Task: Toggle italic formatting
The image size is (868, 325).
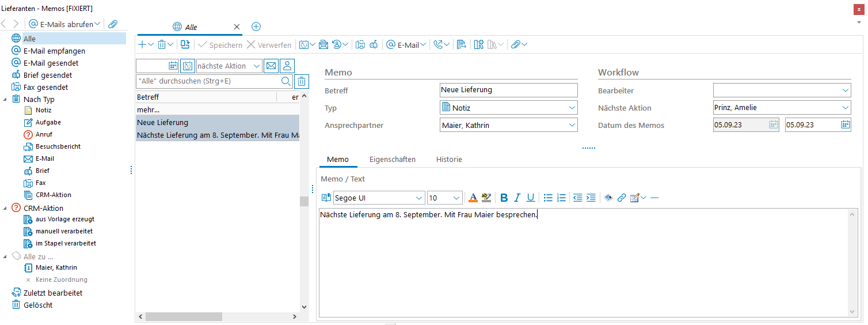Action: pyautogui.click(x=517, y=198)
